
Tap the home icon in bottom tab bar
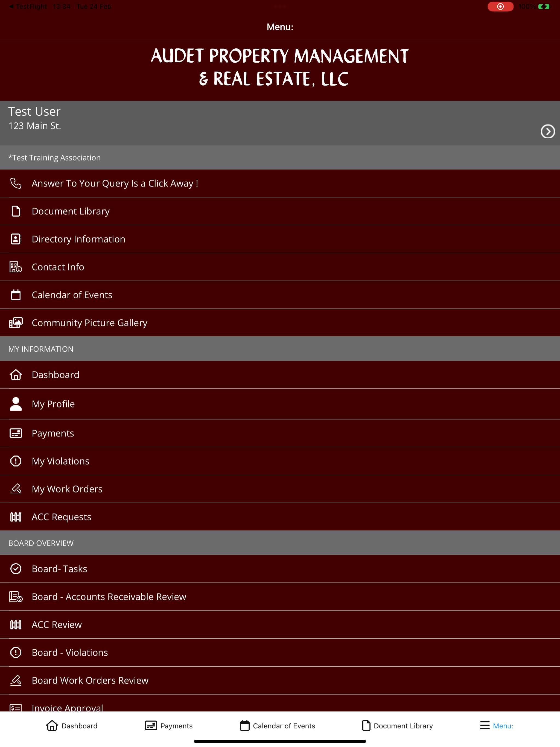coord(52,725)
